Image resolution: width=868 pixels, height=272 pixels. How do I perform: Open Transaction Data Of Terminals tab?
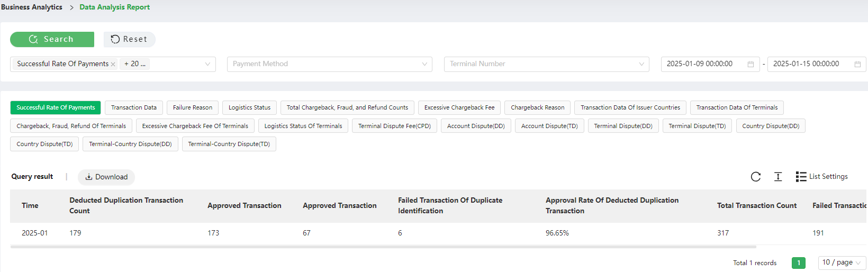pyautogui.click(x=737, y=107)
